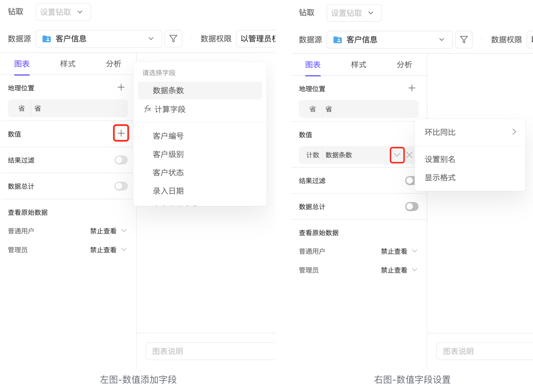Click 图表说明 input in left panel

pos(211,351)
